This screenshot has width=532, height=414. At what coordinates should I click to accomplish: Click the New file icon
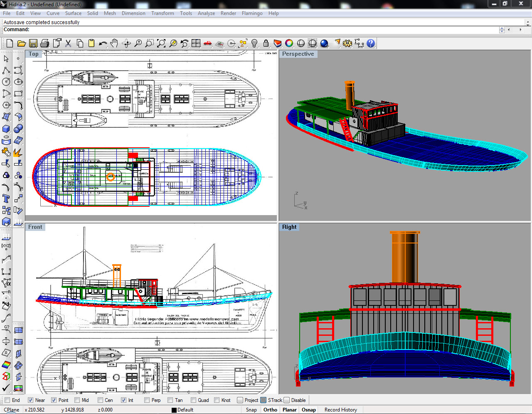click(10, 43)
